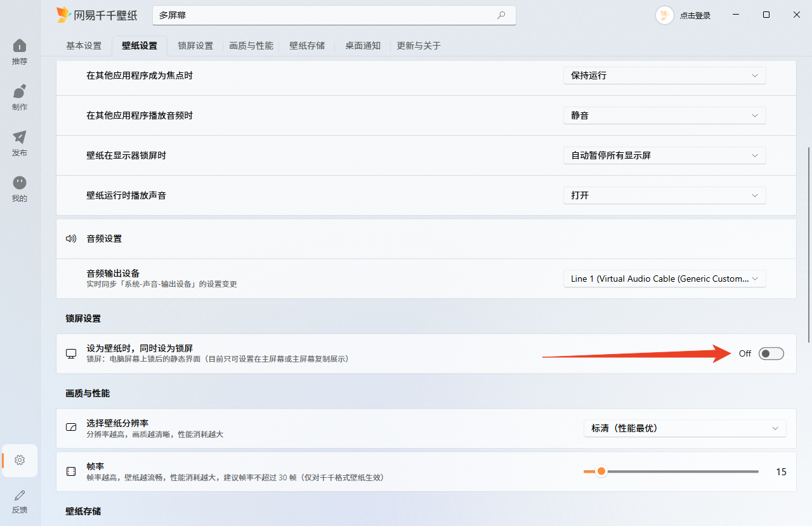This screenshot has height=526, width=812.
Task: Open the 更新与关于 tab
Action: pos(418,46)
